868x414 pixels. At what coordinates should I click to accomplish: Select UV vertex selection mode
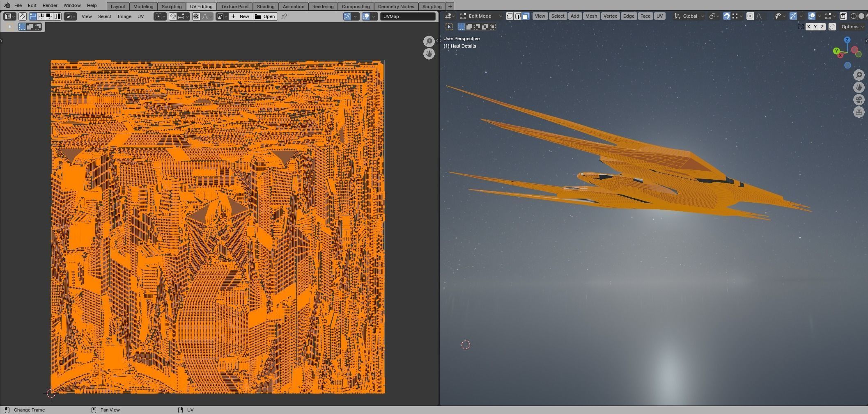pyautogui.click(x=33, y=16)
